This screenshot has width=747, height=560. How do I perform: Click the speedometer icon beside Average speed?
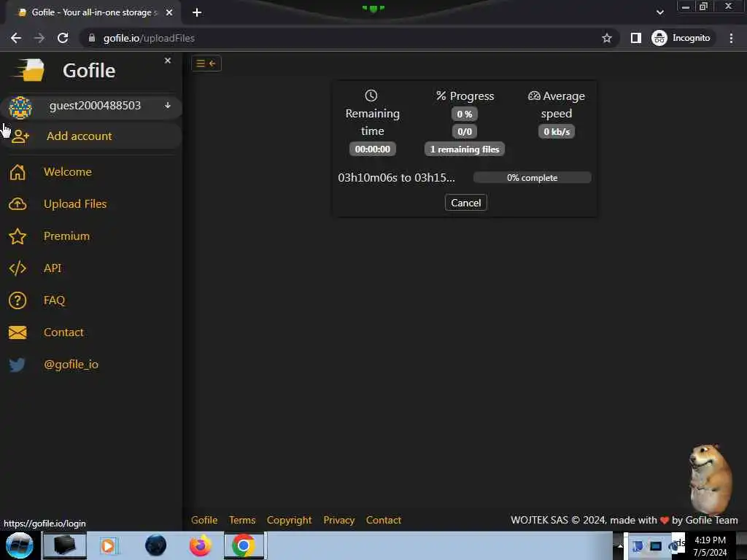pyautogui.click(x=534, y=96)
